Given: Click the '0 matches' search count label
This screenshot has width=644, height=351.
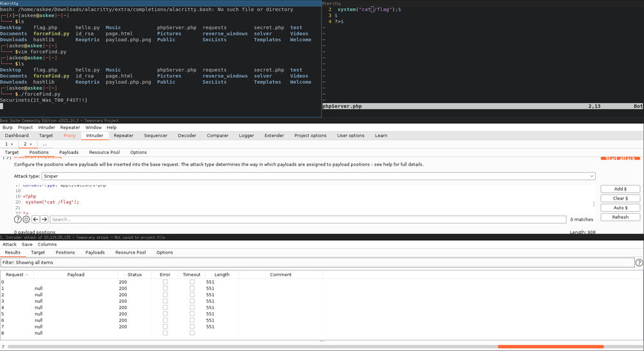Looking at the screenshot, I should point(582,220).
